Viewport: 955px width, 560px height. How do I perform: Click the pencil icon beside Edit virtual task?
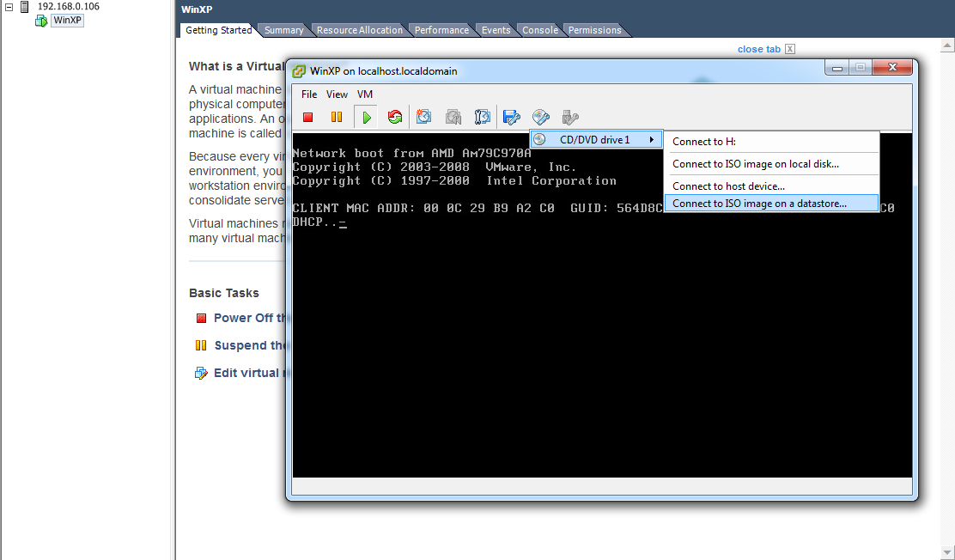pyautogui.click(x=201, y=373)
